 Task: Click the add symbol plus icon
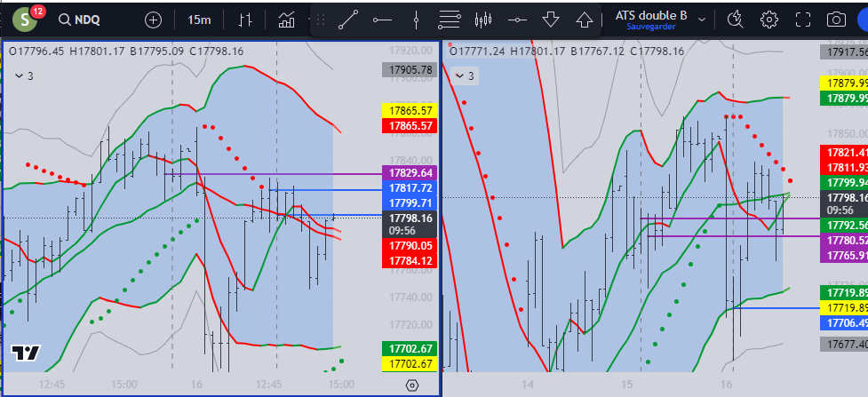pos(154,20)
